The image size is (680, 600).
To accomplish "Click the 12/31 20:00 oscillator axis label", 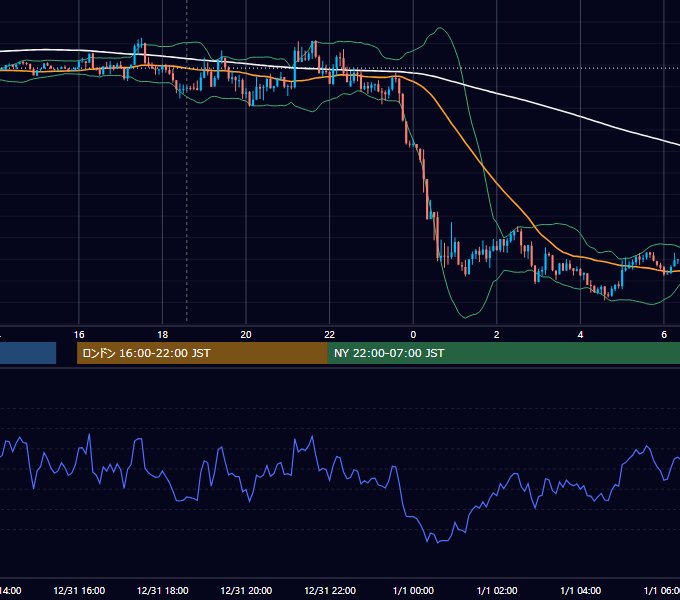I will click(x=246, y=590).
